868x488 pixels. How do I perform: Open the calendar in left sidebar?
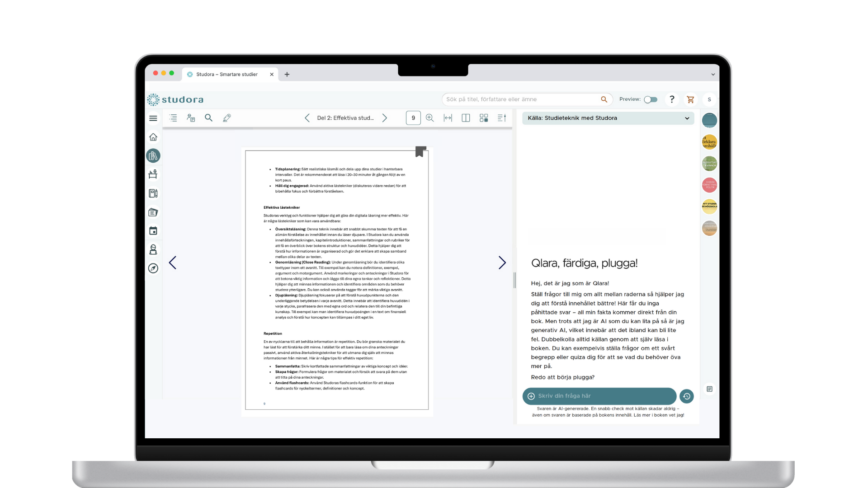tap(153, 231)
